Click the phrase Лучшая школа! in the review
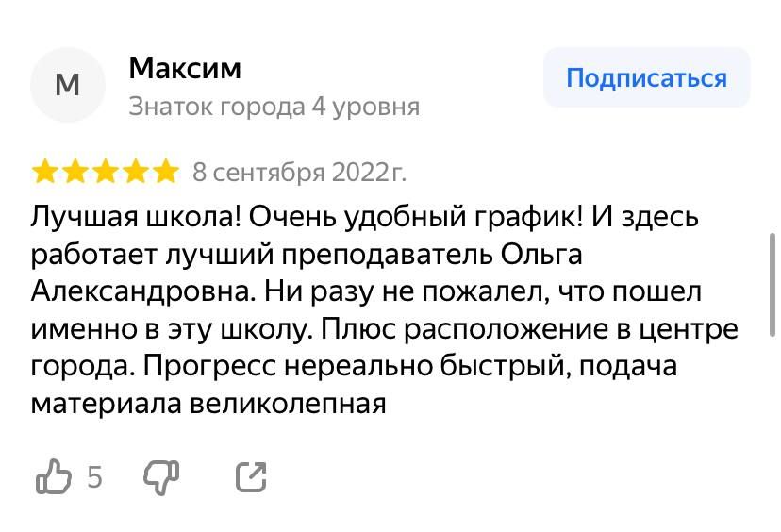Image resolution: width=781 pixels, height=532 pixels. pos(137,217)
